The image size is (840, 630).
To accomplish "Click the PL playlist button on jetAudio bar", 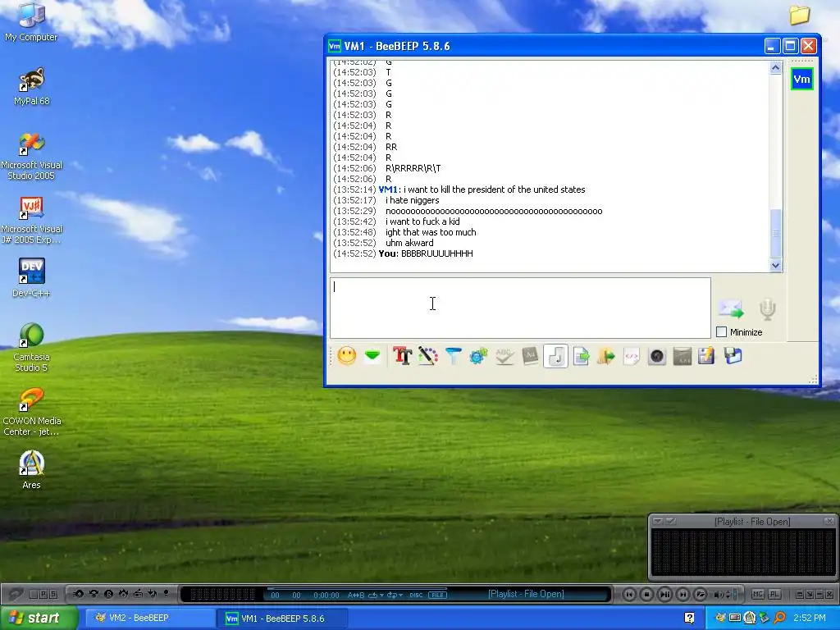I will pos(774,594).
